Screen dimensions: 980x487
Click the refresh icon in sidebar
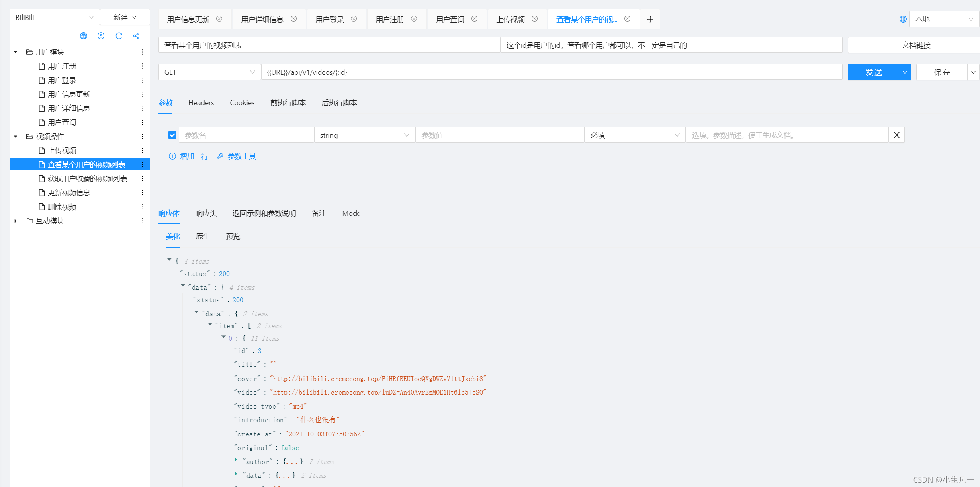[119, 36]
